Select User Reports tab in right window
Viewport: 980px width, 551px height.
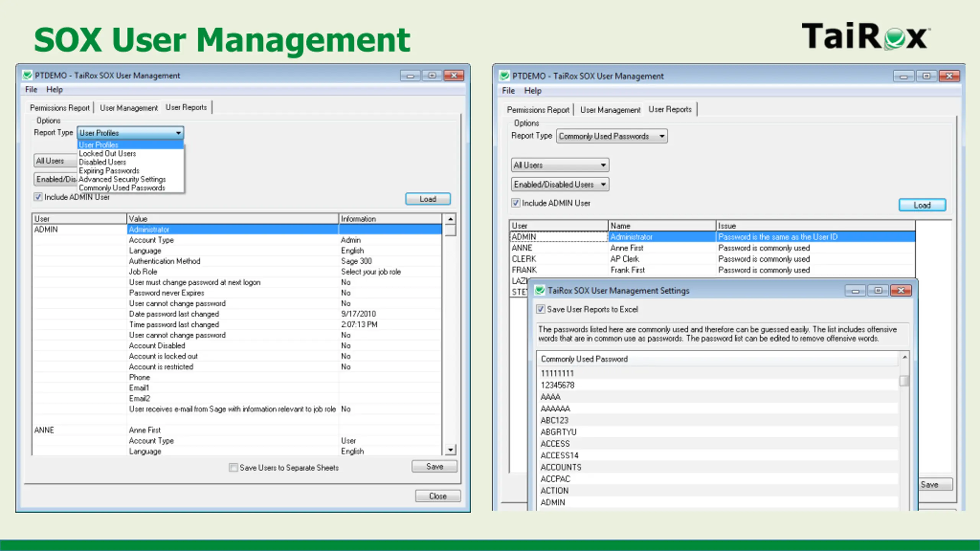click(670, 109)
